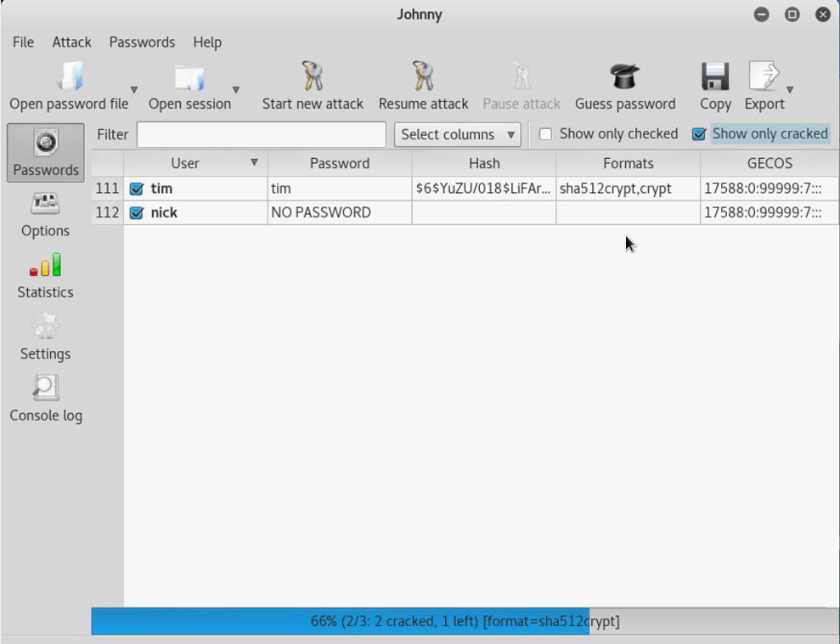Click Guess password magic hat icon

click(x=624, y=76)
